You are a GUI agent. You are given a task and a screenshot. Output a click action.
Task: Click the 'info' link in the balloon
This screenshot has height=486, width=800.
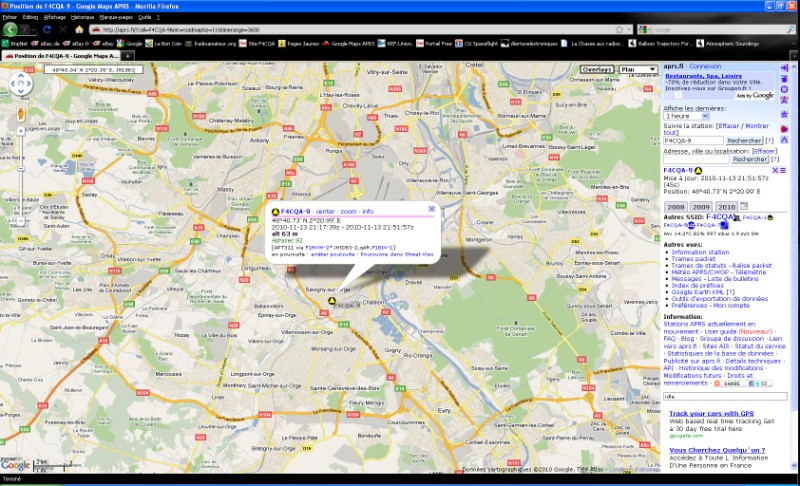pyautogui.click(x=368, y=211)
